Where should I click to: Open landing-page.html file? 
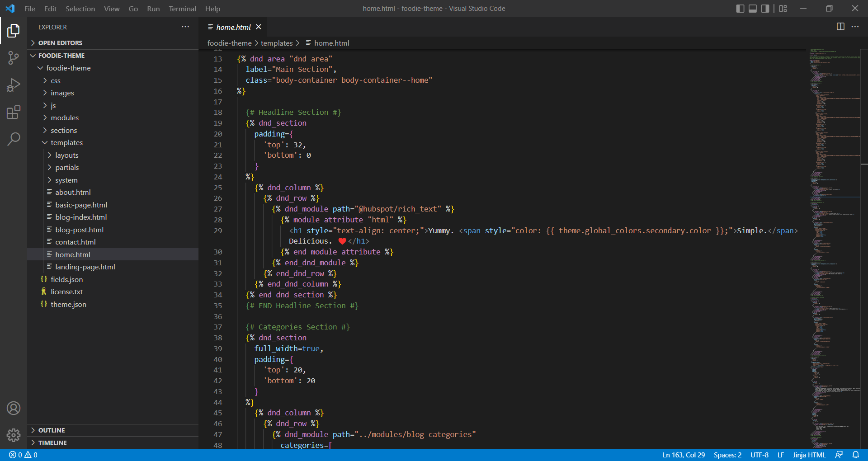pos(85,267)
